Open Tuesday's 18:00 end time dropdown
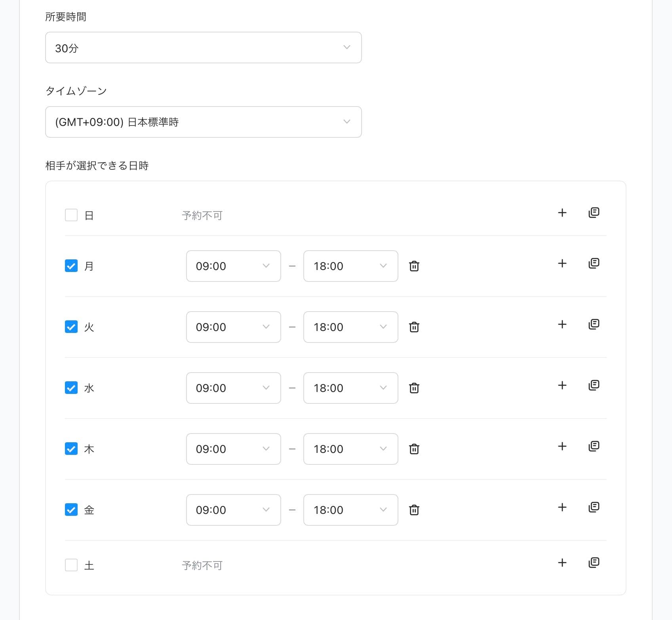672x620 pixels. point(350,327)
